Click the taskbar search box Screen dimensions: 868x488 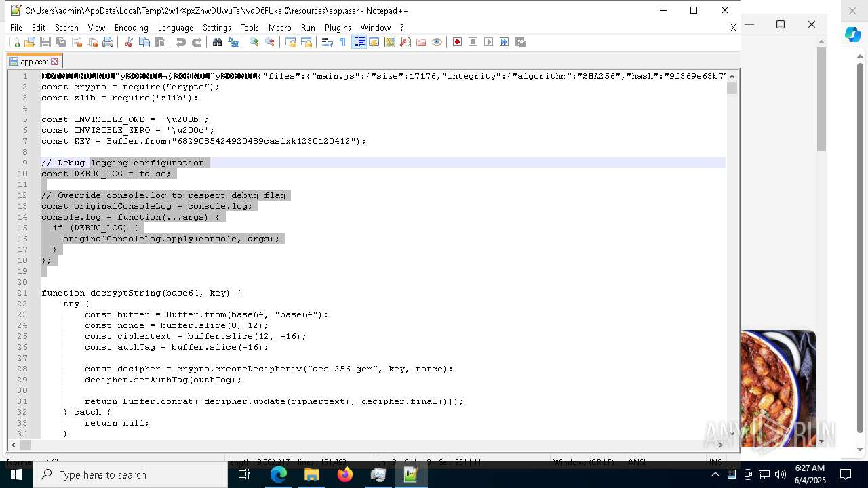point(130,474)
